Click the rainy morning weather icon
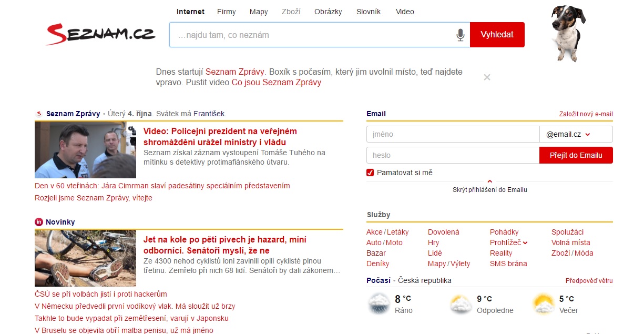The height and width of the screenshot is (334, 644). click(x=379, y=304)
